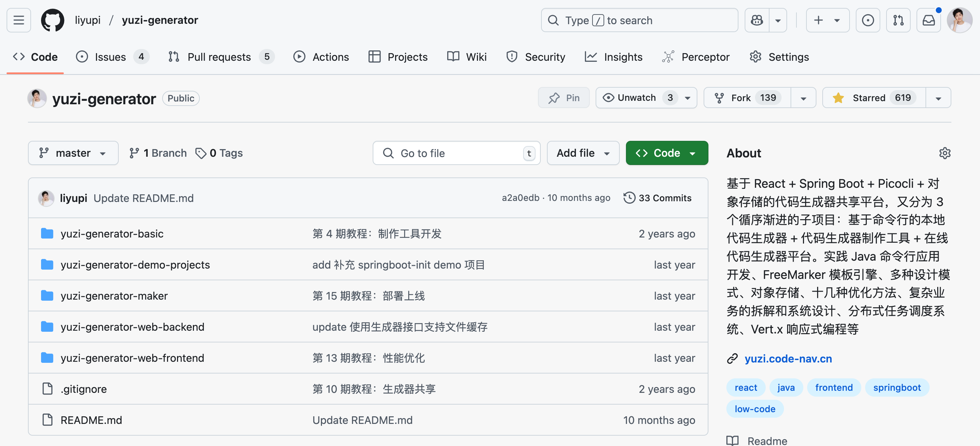Image resolution: width=980 pixels, height=446 pixels.
Task: Click the GitHub Octocat logo
Action: [x=52, y=20]
